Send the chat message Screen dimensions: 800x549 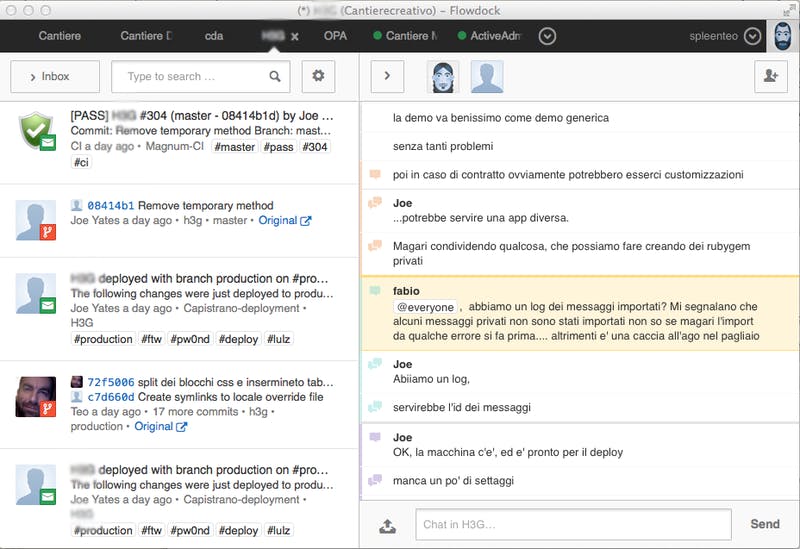click(765, 524)
